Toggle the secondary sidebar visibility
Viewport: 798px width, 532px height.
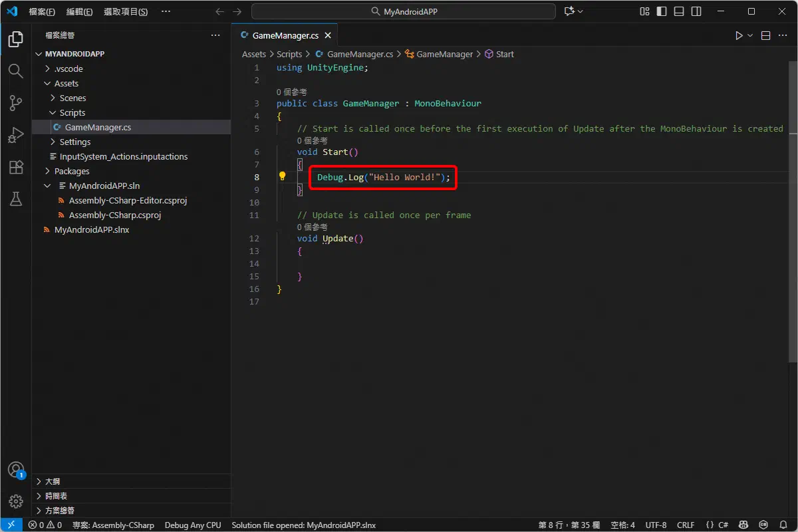(696, 11)
